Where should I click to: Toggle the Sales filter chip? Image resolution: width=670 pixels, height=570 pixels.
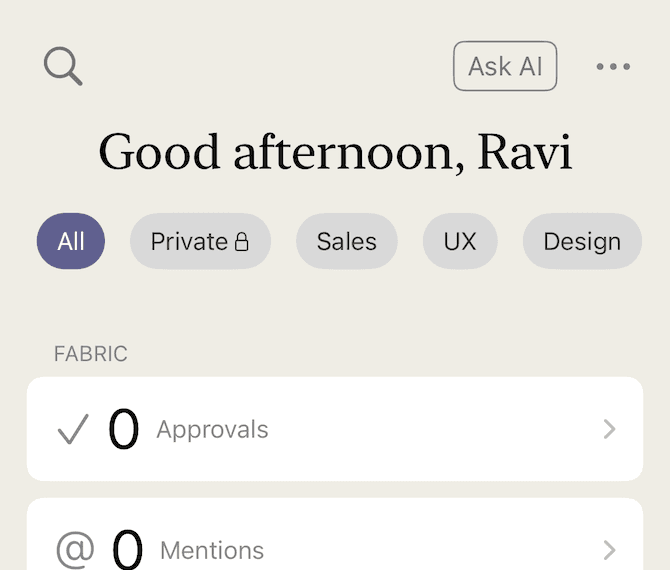[x=347, y=241]
